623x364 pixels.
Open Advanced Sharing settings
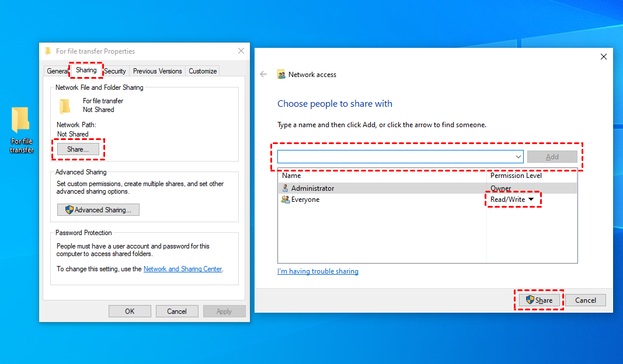98,209
